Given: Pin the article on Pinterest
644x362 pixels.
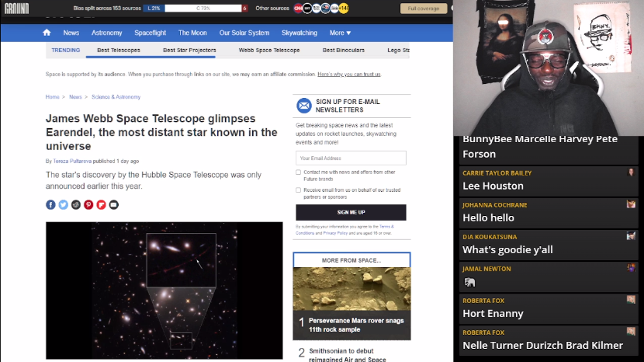Looking at the screenshot, I should point(88,204).
